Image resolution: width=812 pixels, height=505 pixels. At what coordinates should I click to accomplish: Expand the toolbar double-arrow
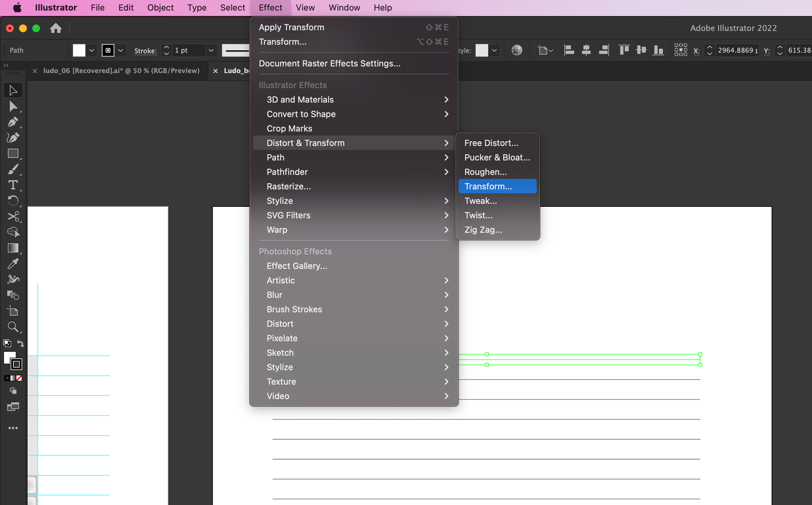click(6, 65)
